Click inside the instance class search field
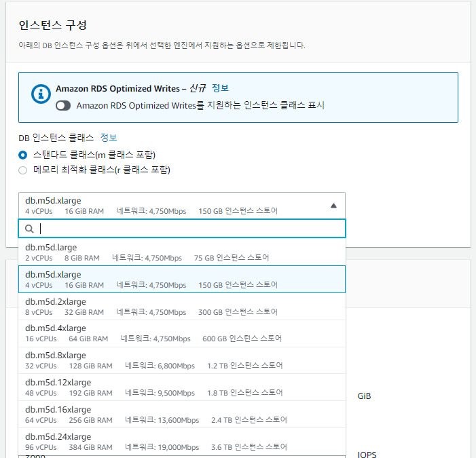This screenshot has height=458, width=476. 182,229
